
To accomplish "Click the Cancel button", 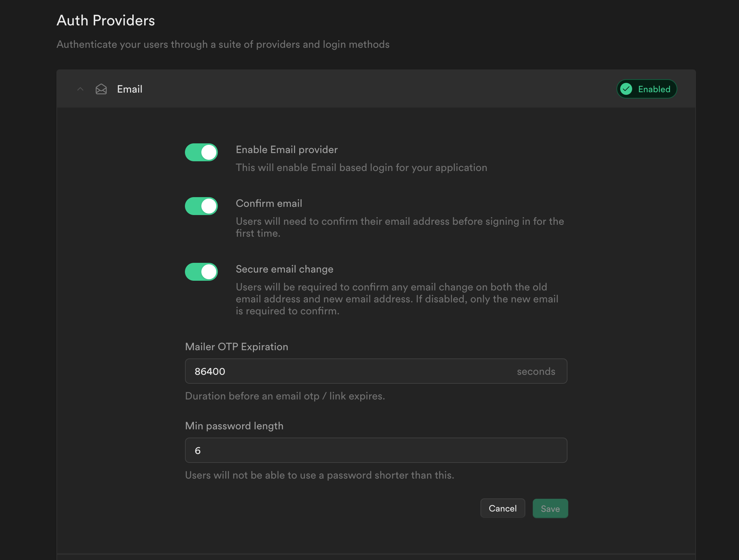I will coord(503,508).
